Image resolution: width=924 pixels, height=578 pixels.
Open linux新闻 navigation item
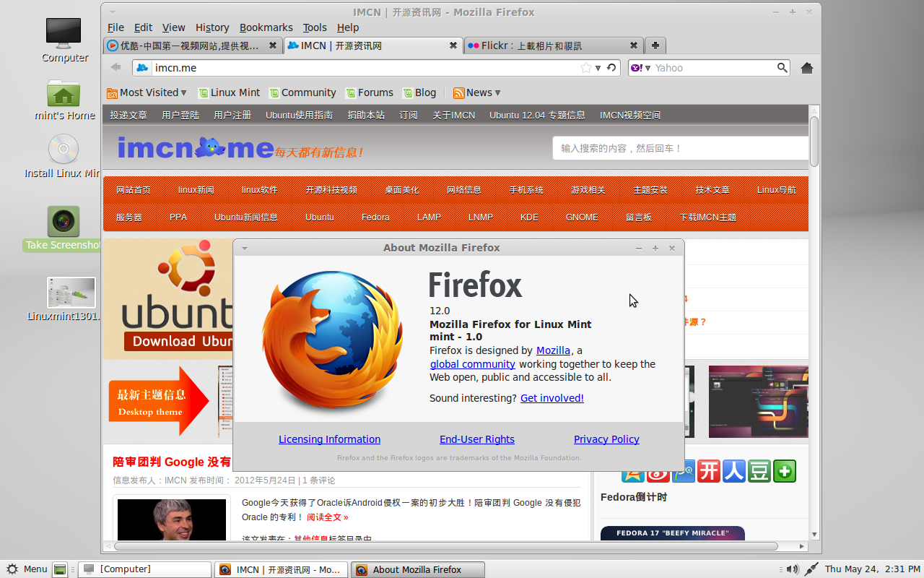point(196,190)
